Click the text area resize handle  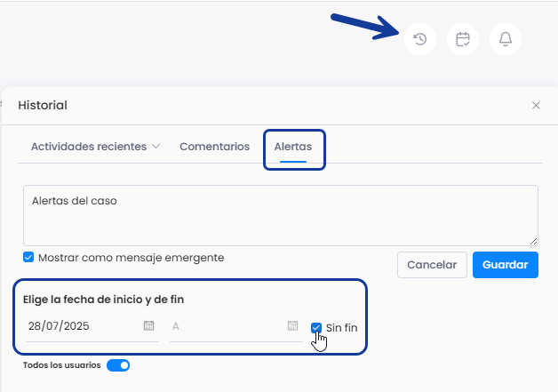pos(533,242)
